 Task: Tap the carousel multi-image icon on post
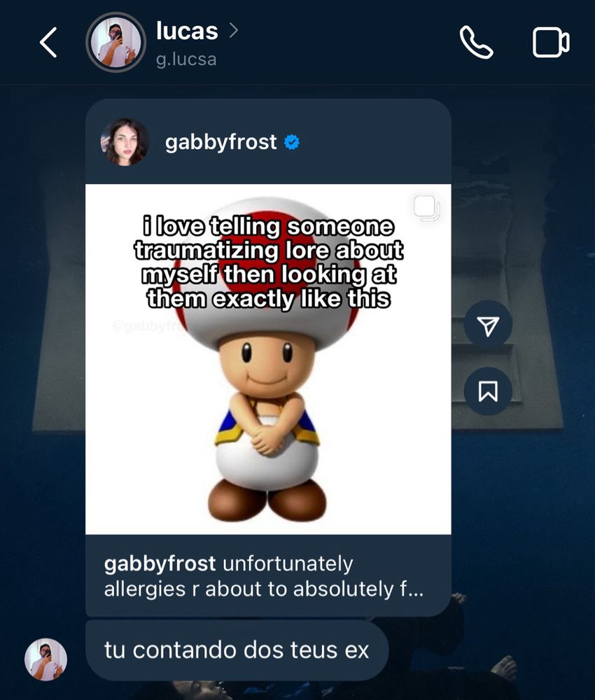coord(426,208)
